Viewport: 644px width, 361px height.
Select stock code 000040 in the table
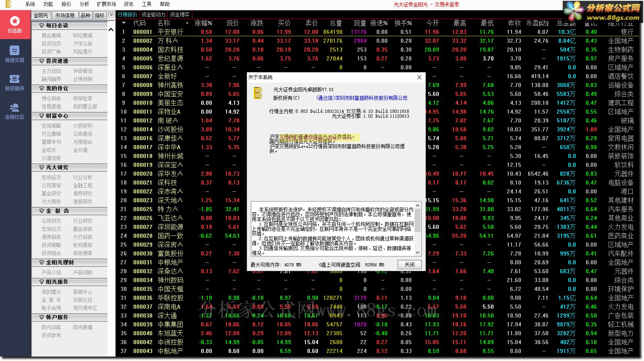[143, 333]
